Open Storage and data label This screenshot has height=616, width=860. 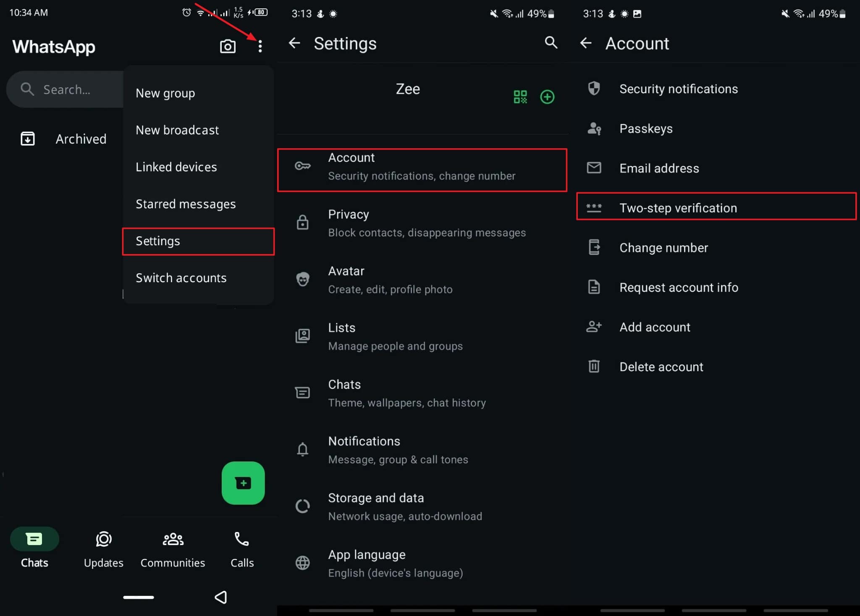point(375,498)
